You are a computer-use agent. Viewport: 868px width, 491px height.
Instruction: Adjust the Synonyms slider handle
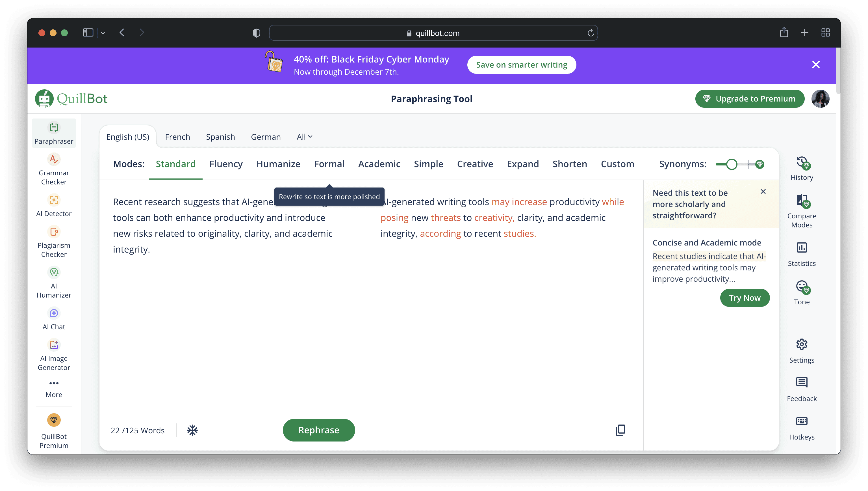click(731, 164)
